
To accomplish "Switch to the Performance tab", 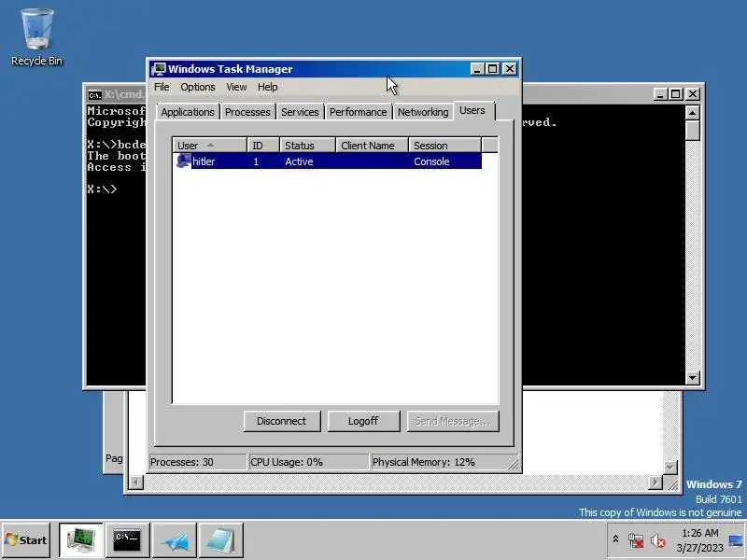I will click(x=358, y=112).
